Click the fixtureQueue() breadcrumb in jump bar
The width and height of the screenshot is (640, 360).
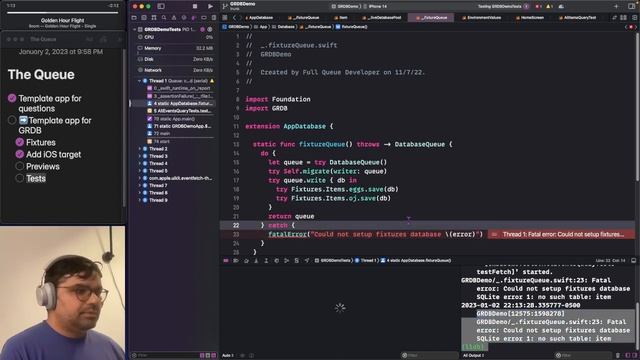coord(351,27)
